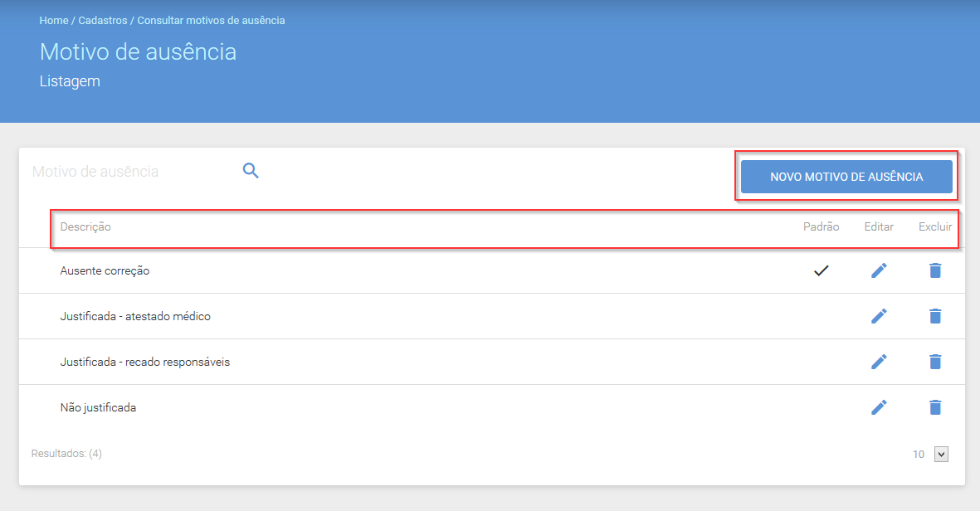The width and height of the screenshot is (980, 511).
Task: Edit the Ausente correção row
Action: click(x=879, y=270)
